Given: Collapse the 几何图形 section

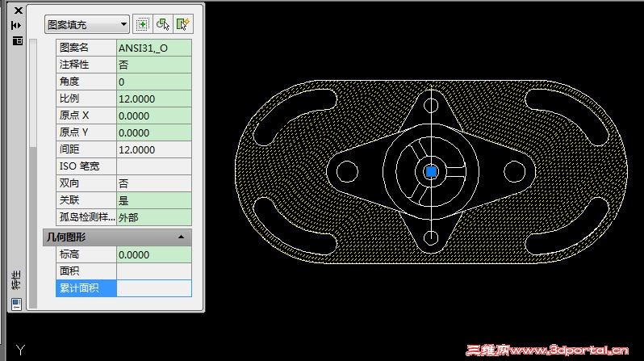Looking at the screenshot, I should pos(181,237).
